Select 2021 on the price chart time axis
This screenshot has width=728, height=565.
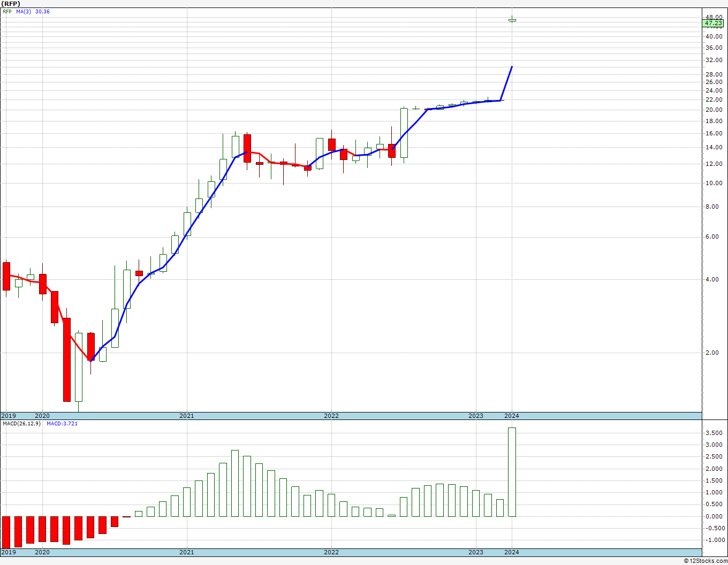[x=187, y=416]
